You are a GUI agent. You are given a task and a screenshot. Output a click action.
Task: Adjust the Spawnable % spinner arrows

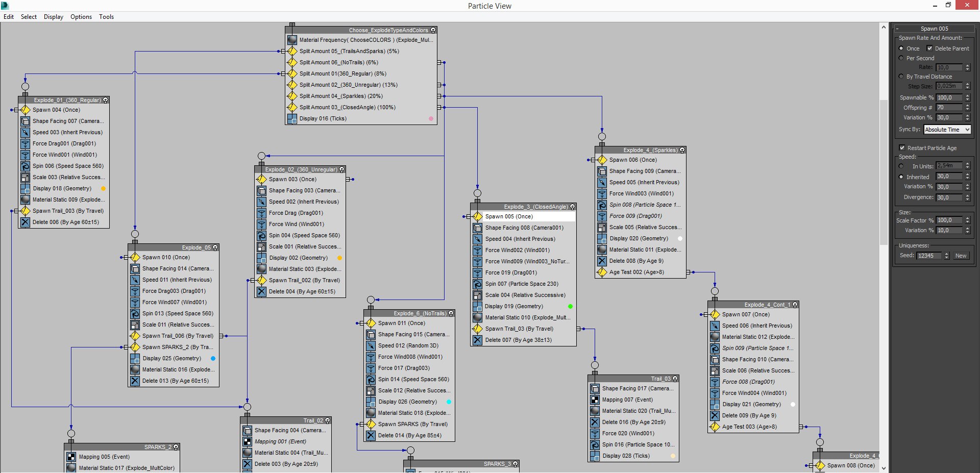(x=967, y=97)
